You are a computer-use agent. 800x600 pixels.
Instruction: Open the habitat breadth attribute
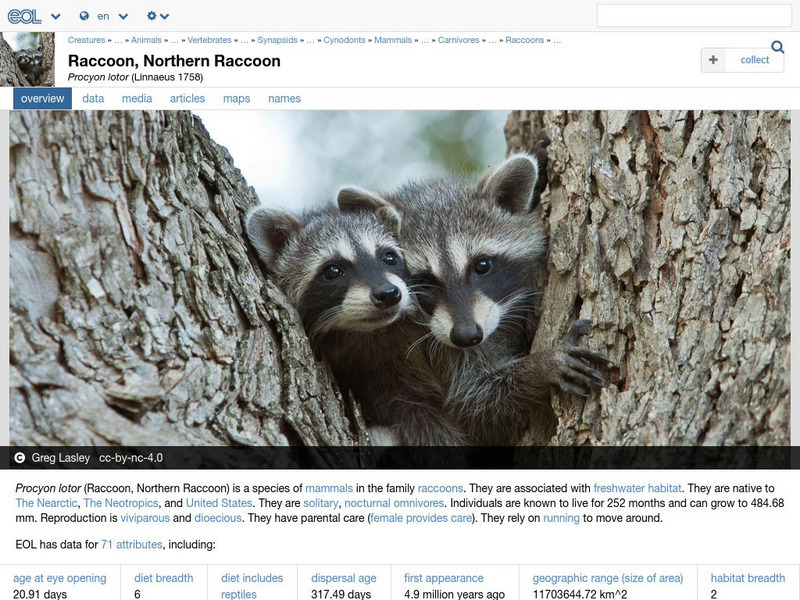(748, 578)
